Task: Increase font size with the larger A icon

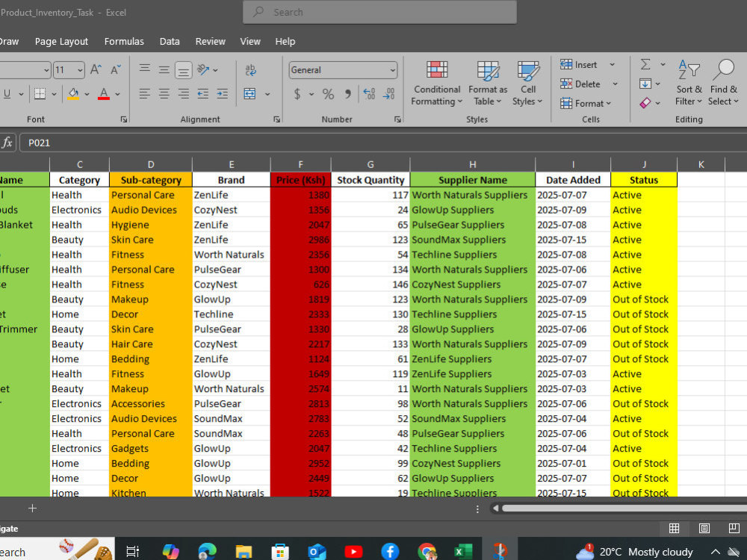Action: [x=96, y=70]
